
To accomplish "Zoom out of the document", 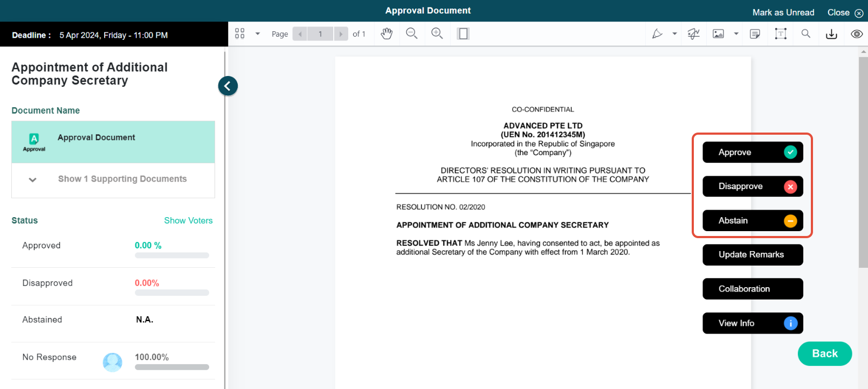I will [412, 34].
